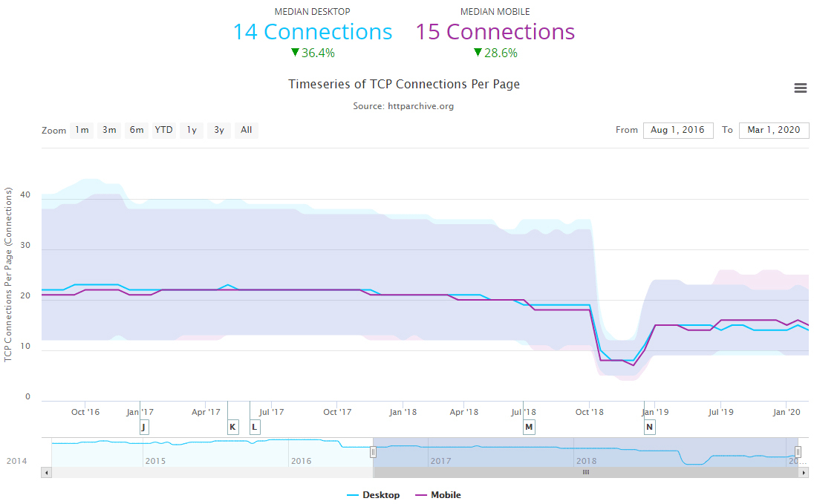Click the navigator right scroll arrow
Screen dimensions: 814x504
pyautogui.click(x=804, y=472)
